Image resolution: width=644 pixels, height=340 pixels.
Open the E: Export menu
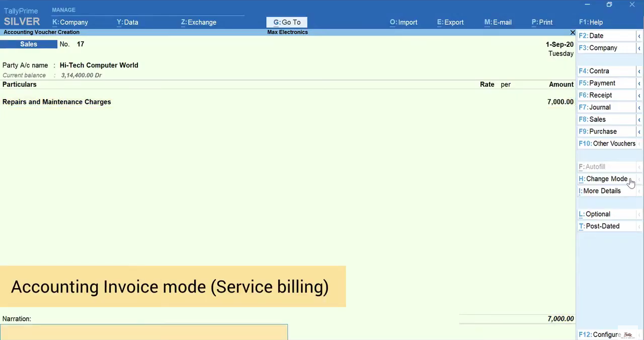(450, 22)
